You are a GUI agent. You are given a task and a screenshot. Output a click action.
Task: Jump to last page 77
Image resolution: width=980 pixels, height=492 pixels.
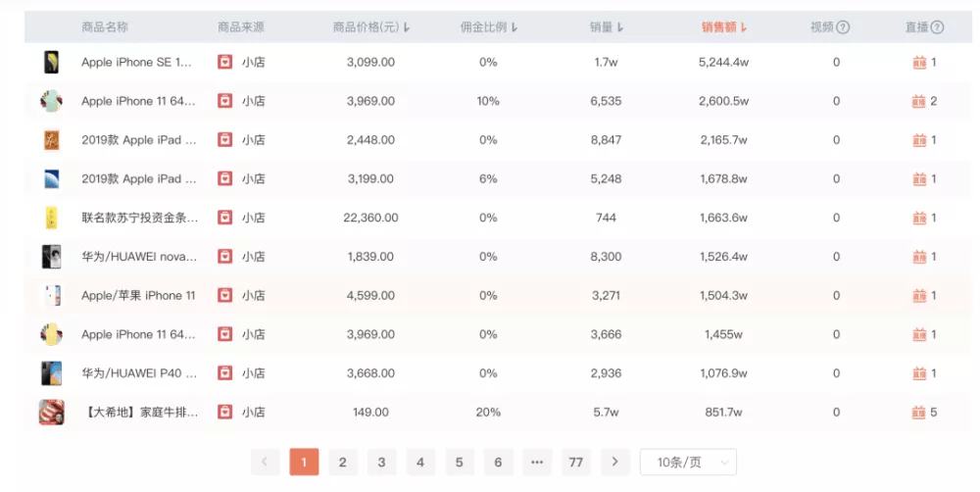click(575, 462)
